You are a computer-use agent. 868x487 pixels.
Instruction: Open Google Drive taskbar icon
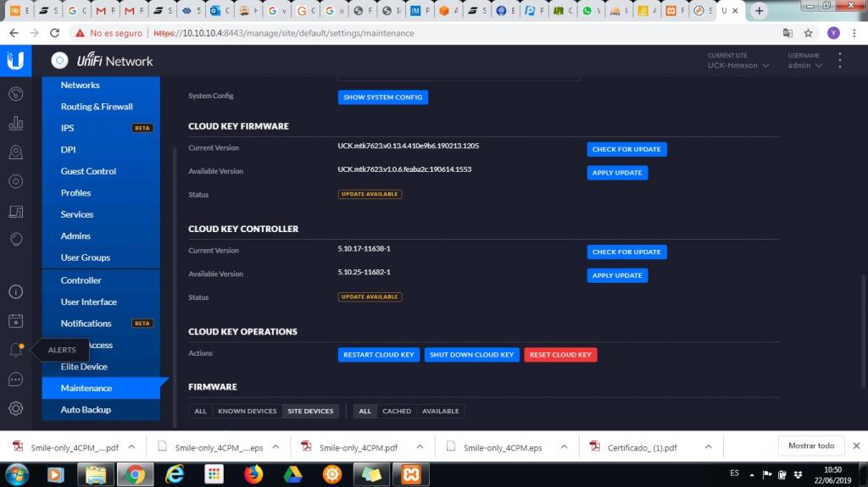click(292, 474)
